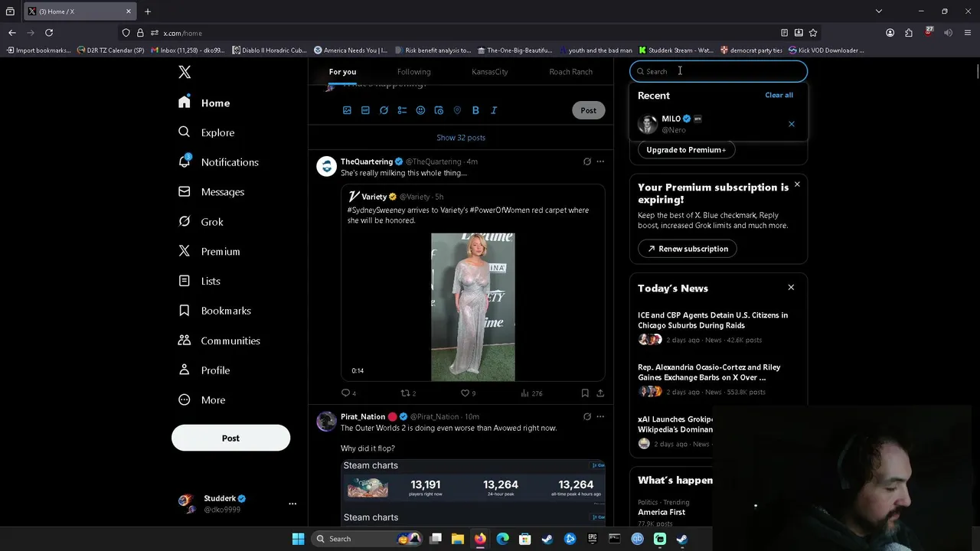980x551 pixels.
Task: Reload the page in the browser
Action: (x=49, y=33)
